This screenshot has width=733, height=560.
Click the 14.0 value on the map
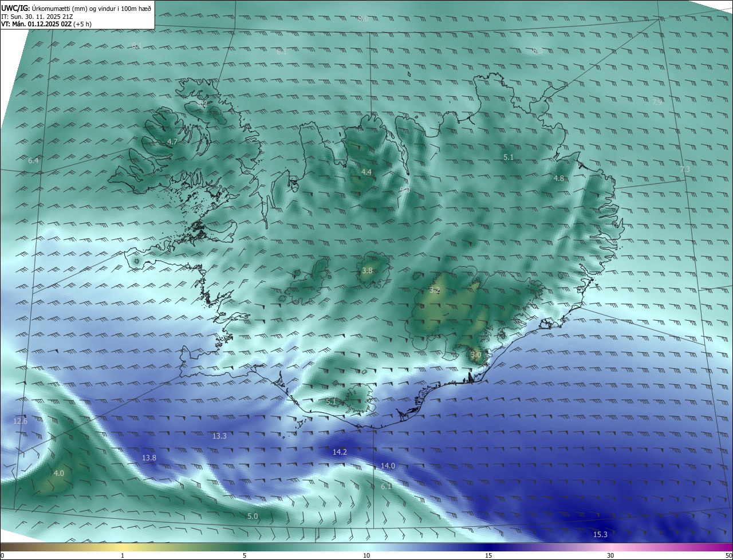(x=388, y=466)
